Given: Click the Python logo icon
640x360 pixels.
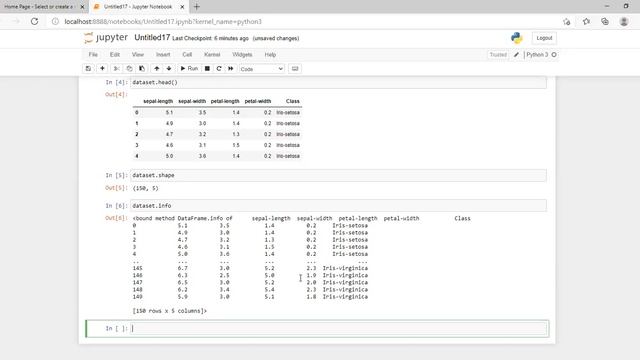Looking at the screenshot, I should coord(517,38).
